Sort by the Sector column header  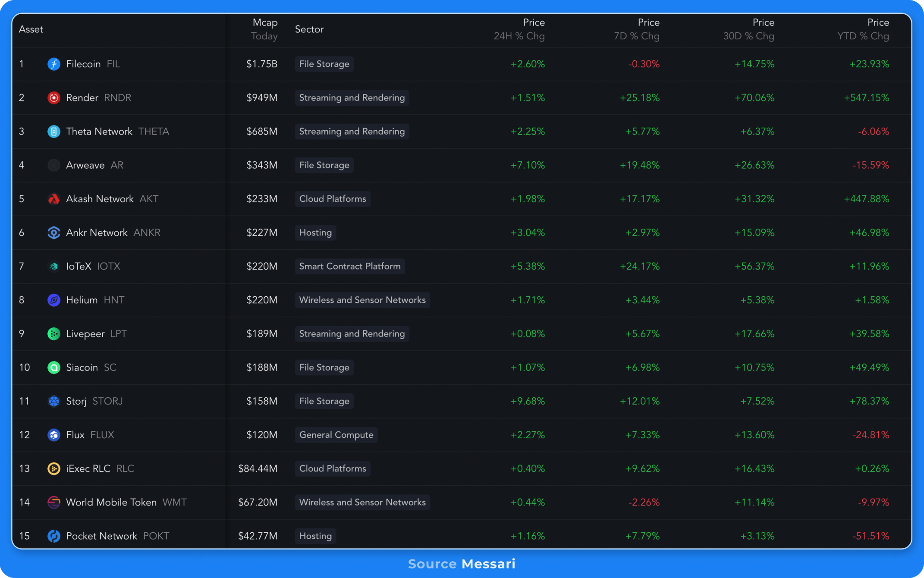tap(309, 29)
